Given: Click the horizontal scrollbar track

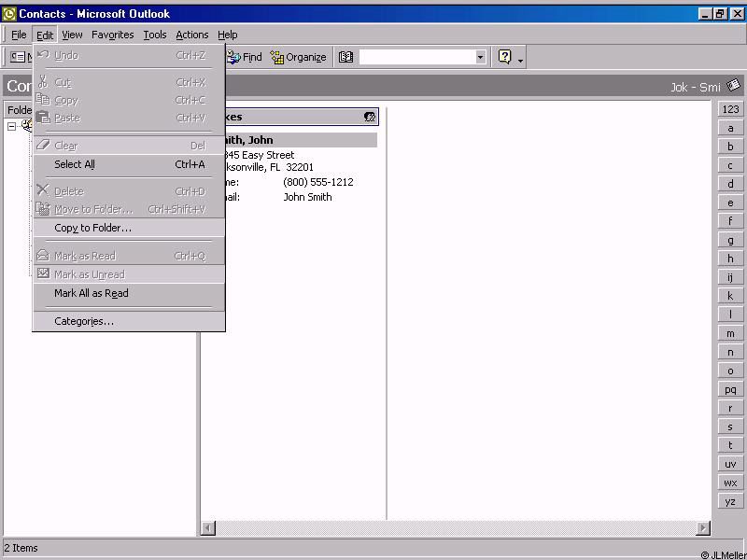Looking at the screenshot, I should click(x=456, y=528).
